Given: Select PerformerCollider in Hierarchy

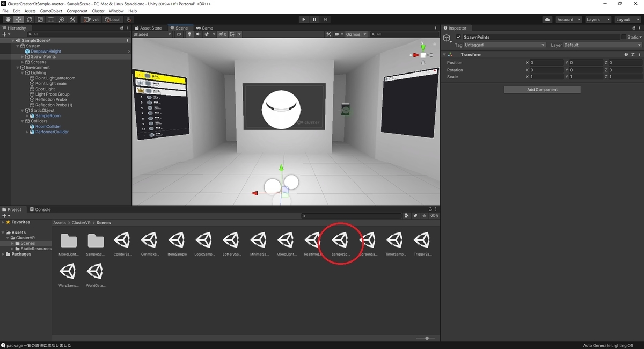Looking at the screenshot, I should pyautogui.click(x=52, y=132).
